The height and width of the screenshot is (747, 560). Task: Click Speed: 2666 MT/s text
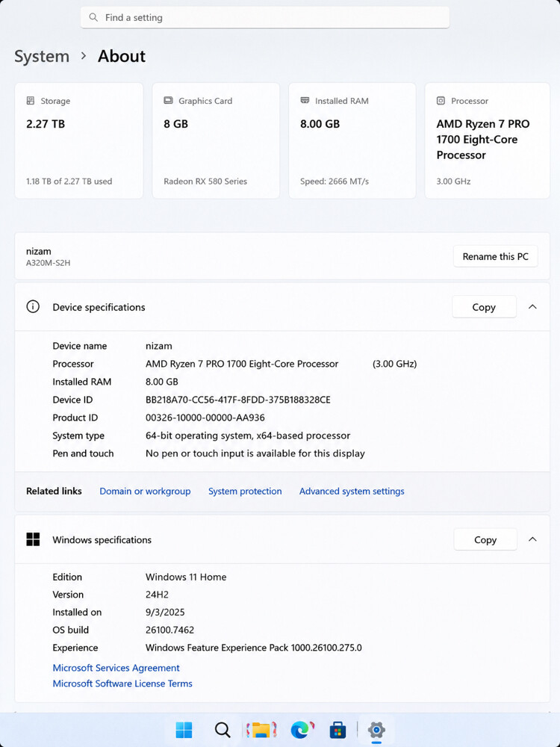[335, 182]
